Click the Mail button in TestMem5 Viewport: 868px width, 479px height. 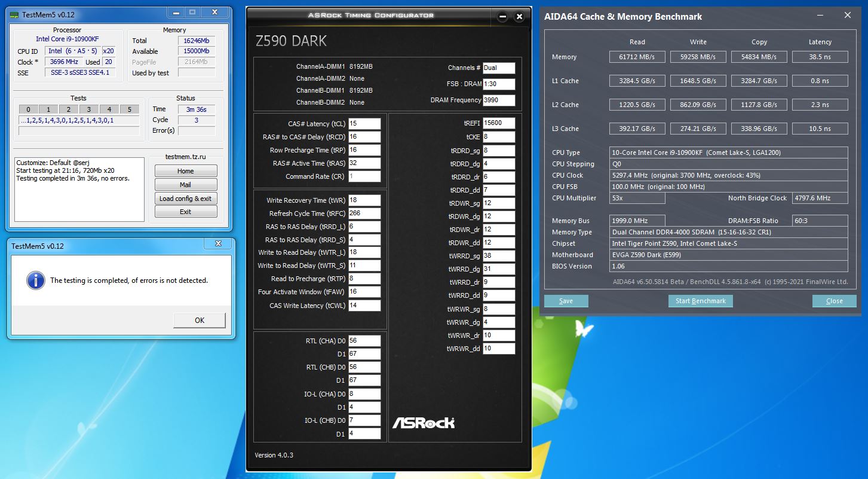click(x=185, y=185)
